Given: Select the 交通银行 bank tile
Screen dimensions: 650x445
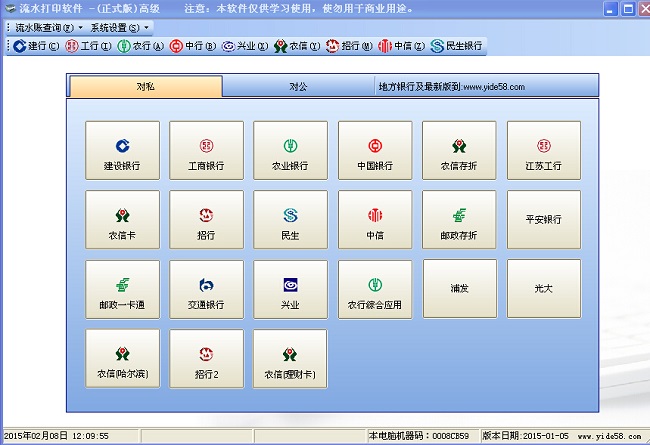Looking at the screenshot, I should pyautogui.click(x=206, y=289).
